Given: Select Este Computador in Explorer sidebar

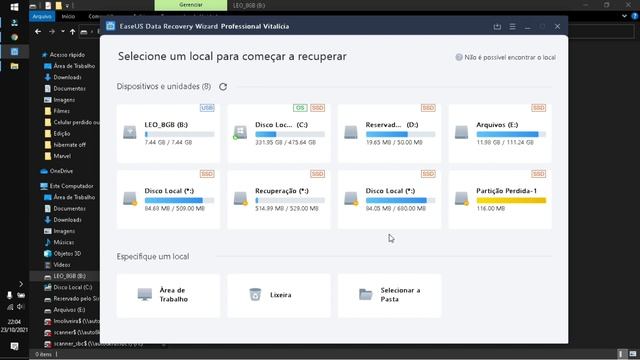Looking at the screenshot, I should (x=67, y=186).
